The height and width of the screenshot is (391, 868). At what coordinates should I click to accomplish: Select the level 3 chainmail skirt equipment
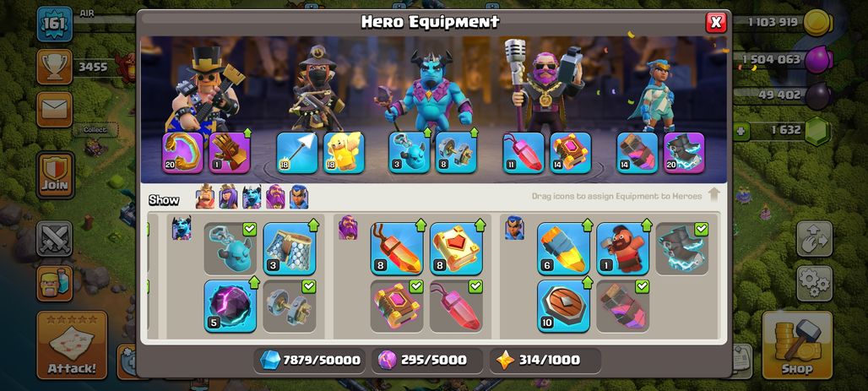point(290,249)
